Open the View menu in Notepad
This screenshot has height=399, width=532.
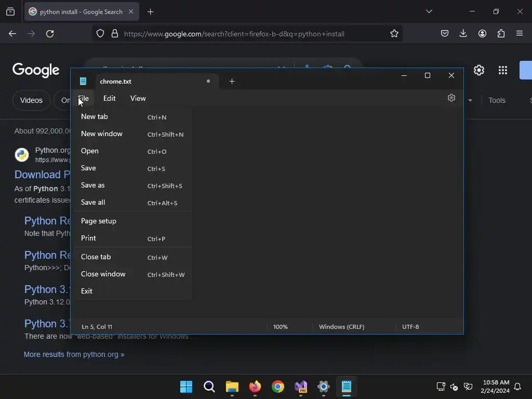(138, 98)
